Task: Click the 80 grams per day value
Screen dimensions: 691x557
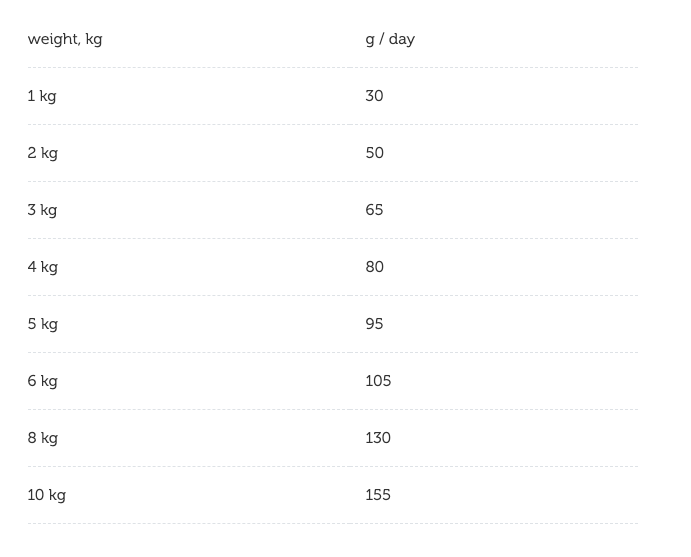Action: click(x=374, y=267)
